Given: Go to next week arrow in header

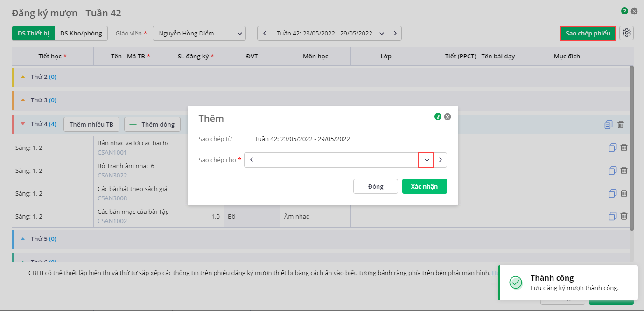Looking at the screenshot, I should (395, 33).
